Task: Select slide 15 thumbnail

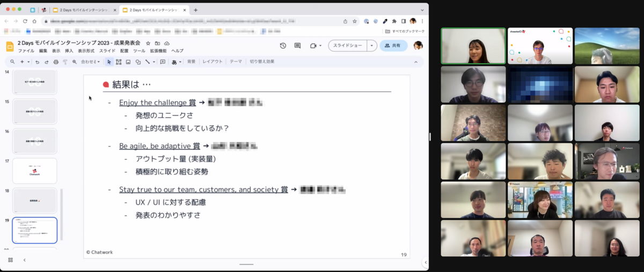Action: coord(34,112)
